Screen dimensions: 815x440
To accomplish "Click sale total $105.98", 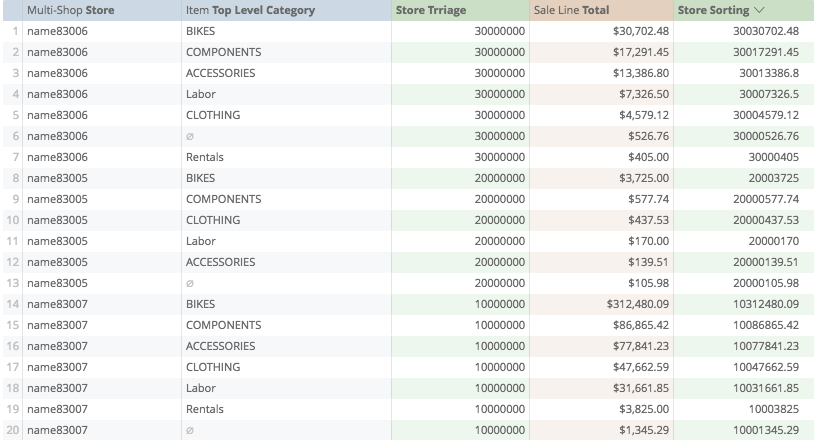I will [648, 283].
